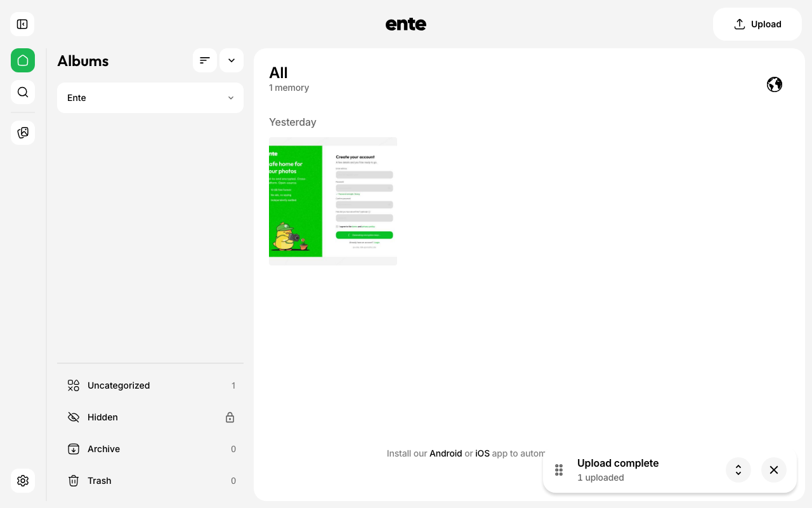Click the Upload button

(757, 24)
